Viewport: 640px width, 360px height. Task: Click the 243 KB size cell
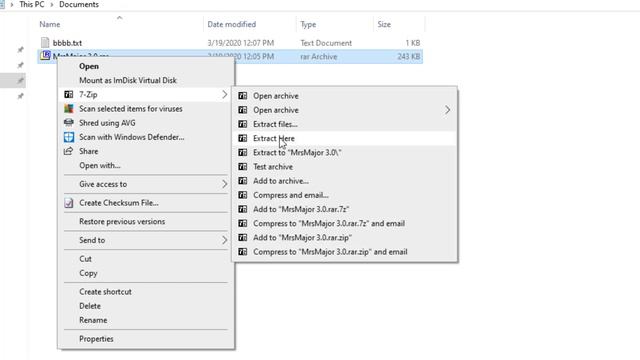[x=409, y=57]
